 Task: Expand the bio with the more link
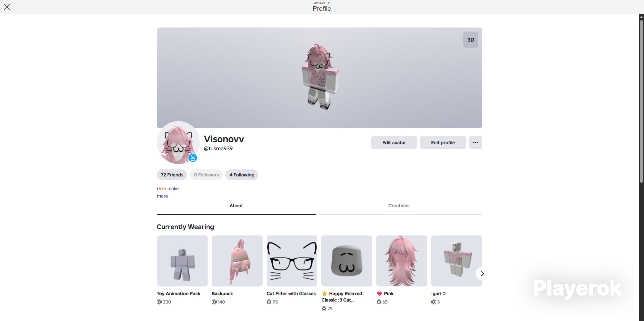pyautogui.click(x=162, y=196)
